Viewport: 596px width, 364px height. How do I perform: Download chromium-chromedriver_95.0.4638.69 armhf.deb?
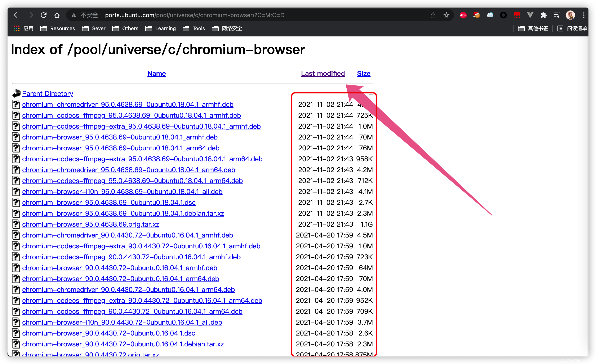point(128,105)
